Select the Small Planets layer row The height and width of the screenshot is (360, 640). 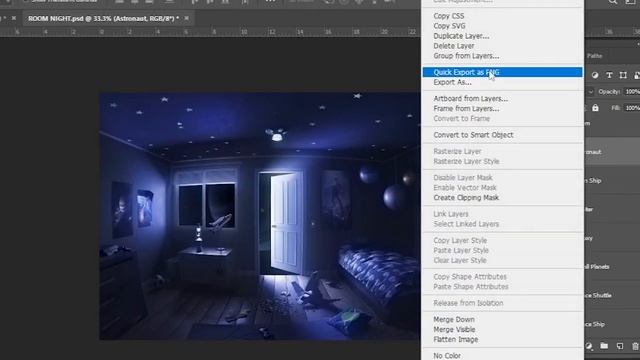[612, 267]
